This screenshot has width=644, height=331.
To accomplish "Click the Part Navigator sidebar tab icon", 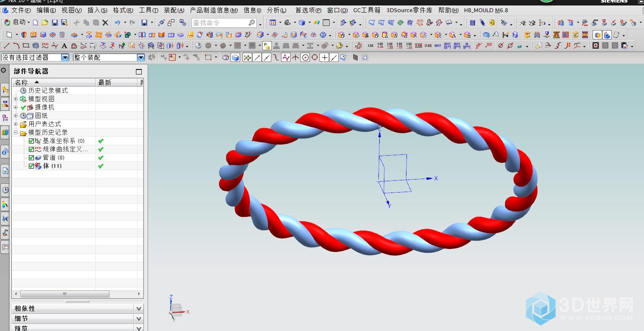I will point(5,118).
